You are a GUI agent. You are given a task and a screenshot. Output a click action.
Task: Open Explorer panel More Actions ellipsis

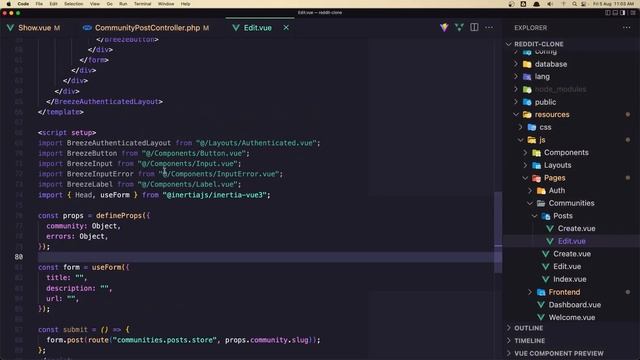pyautogui.click(x=627, y=27)
